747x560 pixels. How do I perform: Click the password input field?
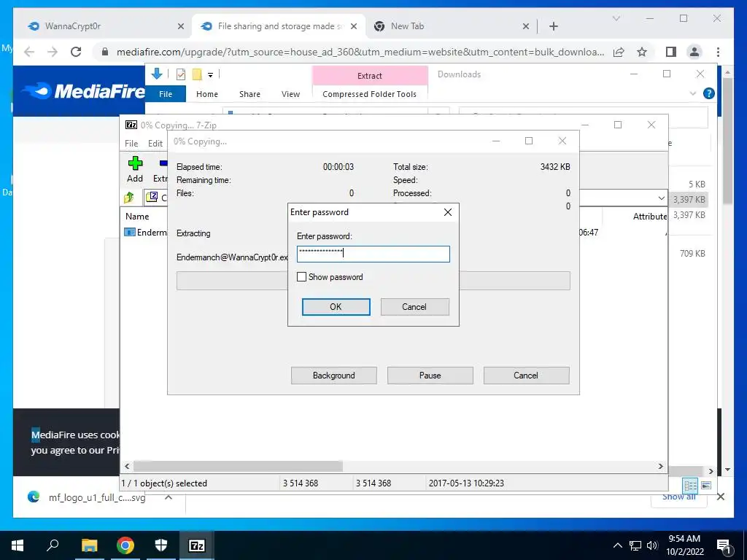tap(373, 254)
